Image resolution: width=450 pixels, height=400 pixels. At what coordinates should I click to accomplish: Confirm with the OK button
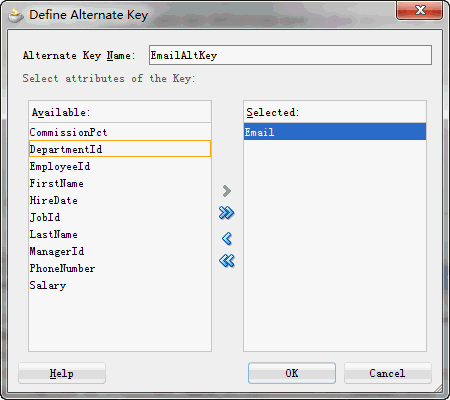[x=292, y=373]
